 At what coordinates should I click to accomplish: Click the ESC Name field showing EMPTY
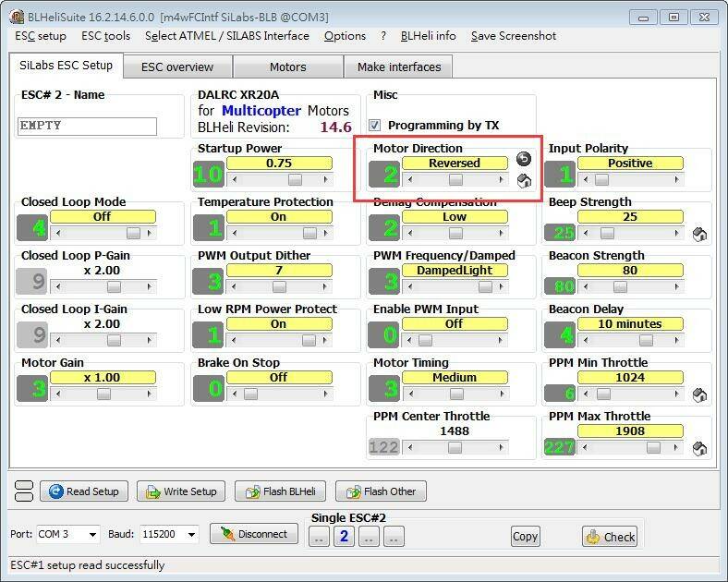tap(87, 127)
